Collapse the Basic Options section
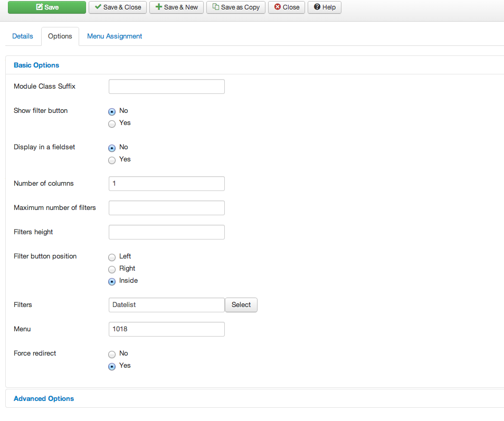The image size is (504, 421). tap(36, 65)
